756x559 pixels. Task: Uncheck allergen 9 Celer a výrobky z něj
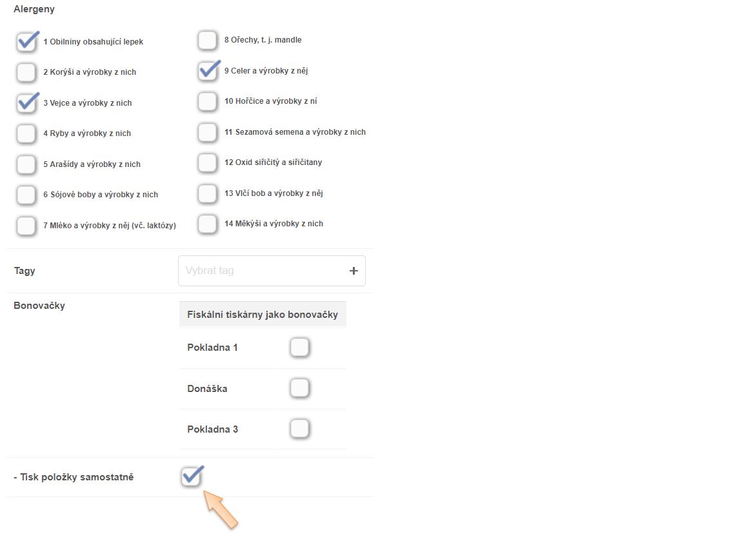click(x=208, y=71)
